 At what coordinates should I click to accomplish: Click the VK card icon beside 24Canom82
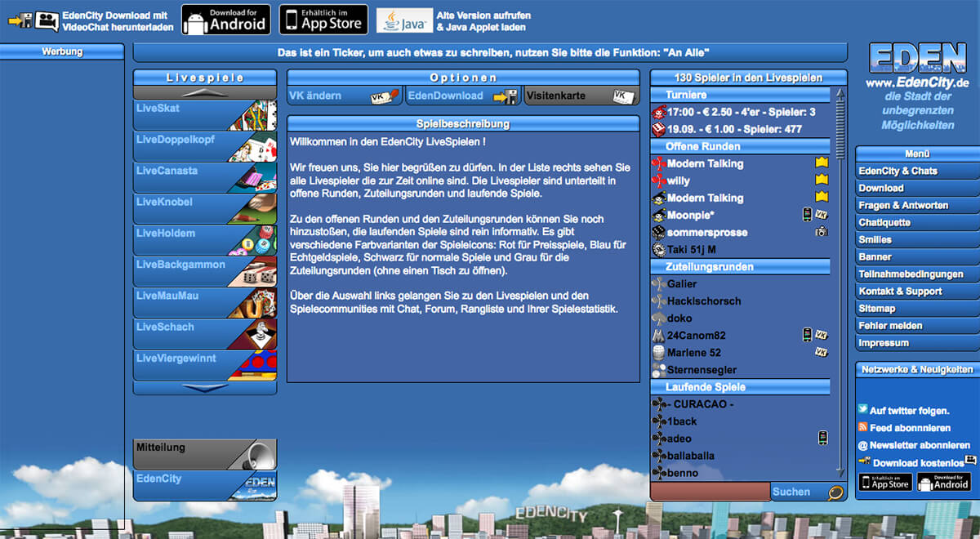click(822, 335)
